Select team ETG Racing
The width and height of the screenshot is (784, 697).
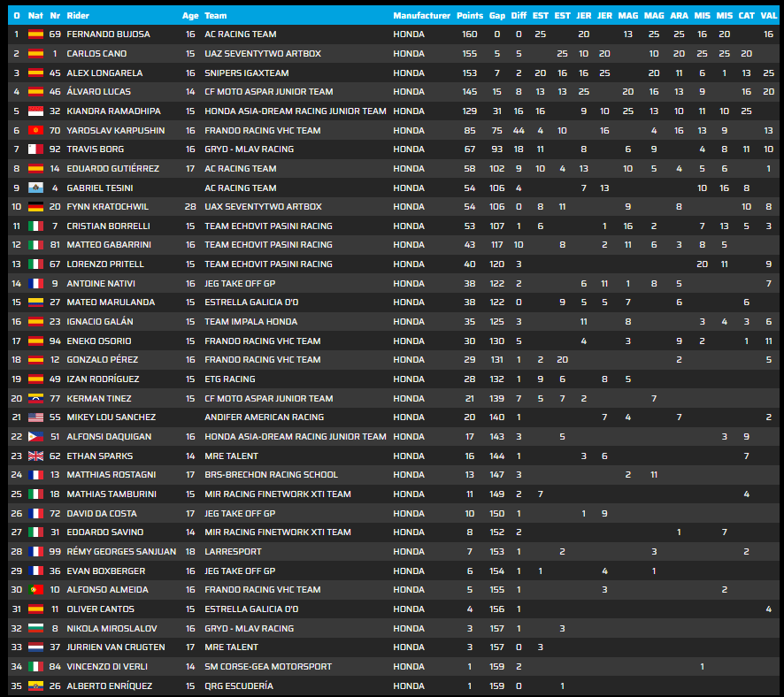coord(229,379)
